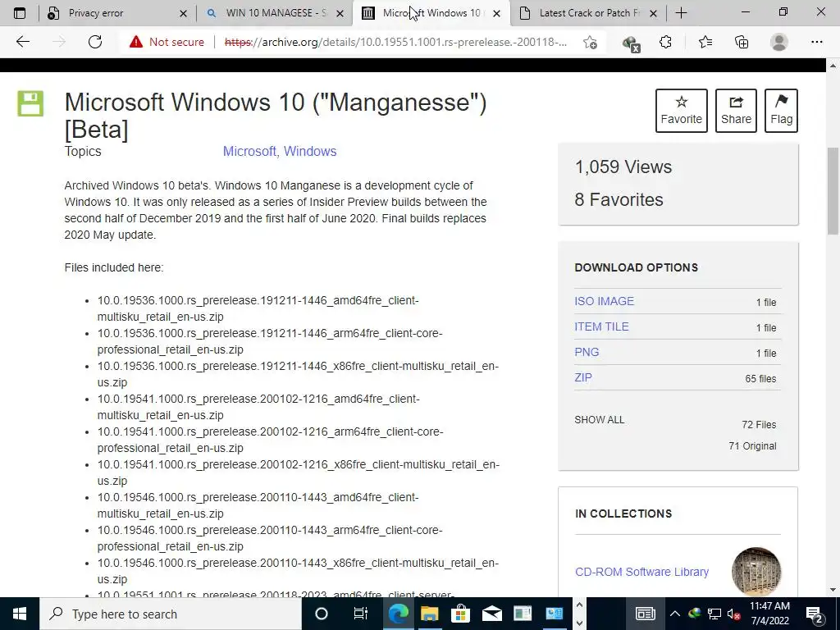
Task: Click the 1,059 Views text
Action: point(623,167)
